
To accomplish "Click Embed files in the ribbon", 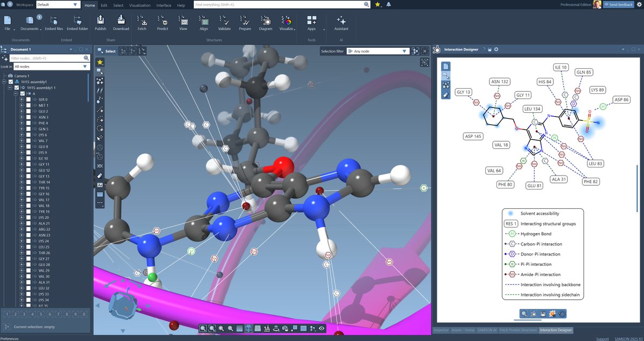I will [54, 23].
